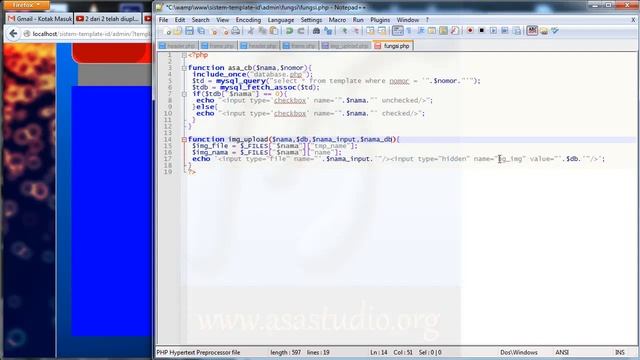Toggle the Show Indent Guide icon

point(420,31)
